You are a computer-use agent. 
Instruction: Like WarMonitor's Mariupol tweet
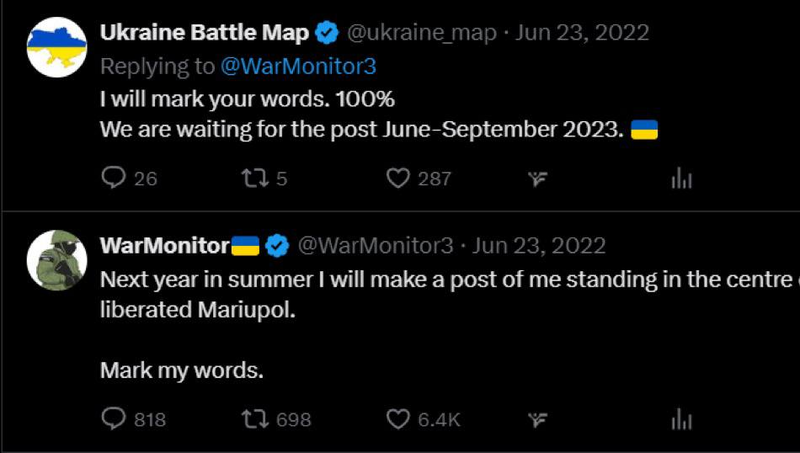pos(399,419)
